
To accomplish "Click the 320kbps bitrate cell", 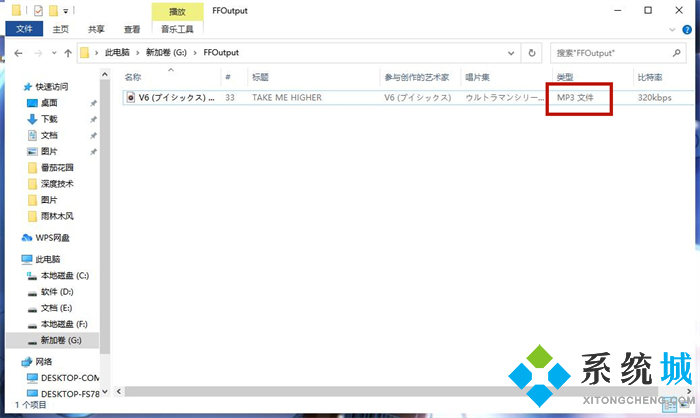I will [x=654, y=97].
